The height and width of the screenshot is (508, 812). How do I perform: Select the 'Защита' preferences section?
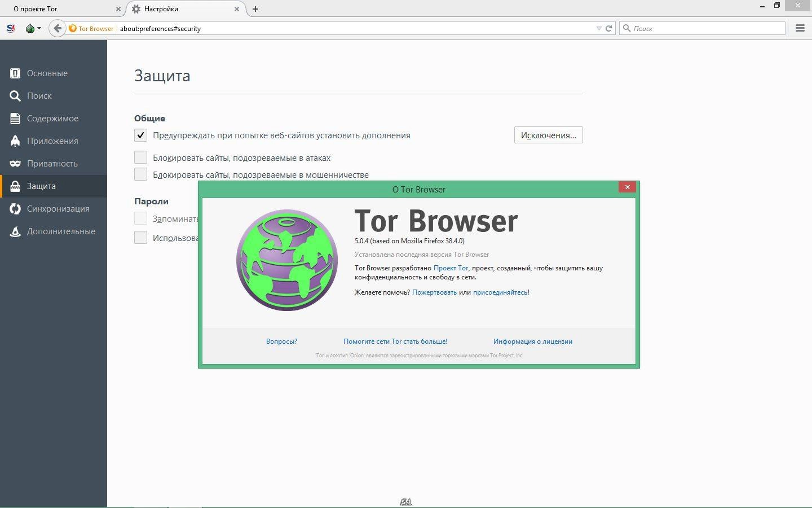pos(54,186)
